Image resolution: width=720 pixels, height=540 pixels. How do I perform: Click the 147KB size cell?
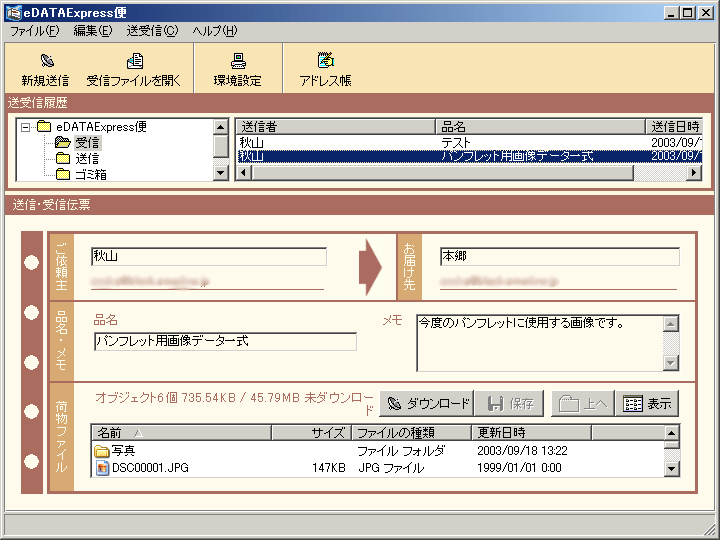point(328,468)
